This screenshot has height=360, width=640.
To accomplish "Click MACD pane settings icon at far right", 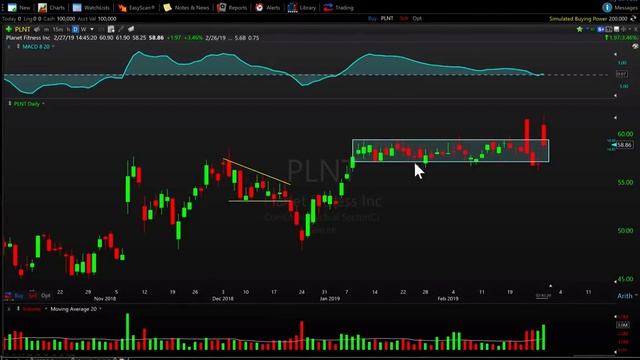I will [635, 46].
